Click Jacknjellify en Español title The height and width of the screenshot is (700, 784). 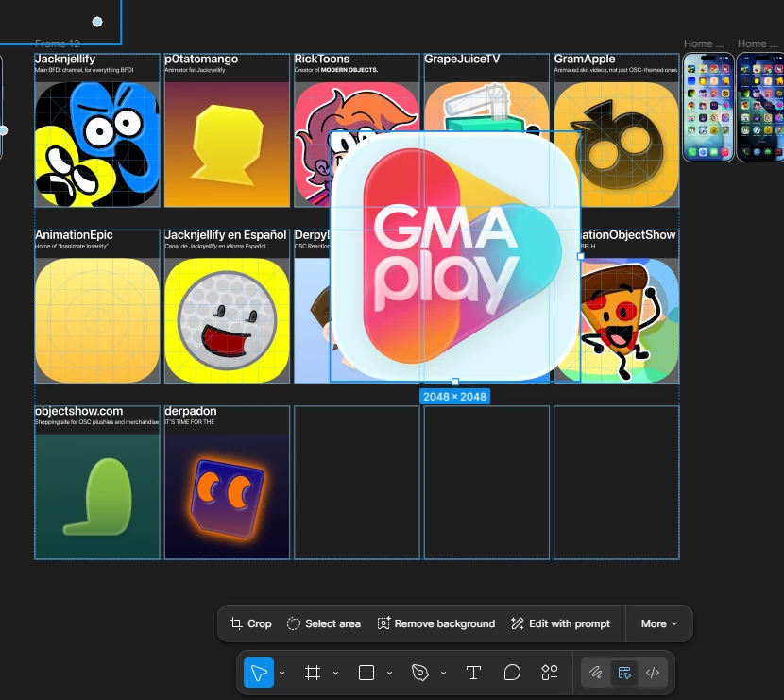tap(226, 235)
